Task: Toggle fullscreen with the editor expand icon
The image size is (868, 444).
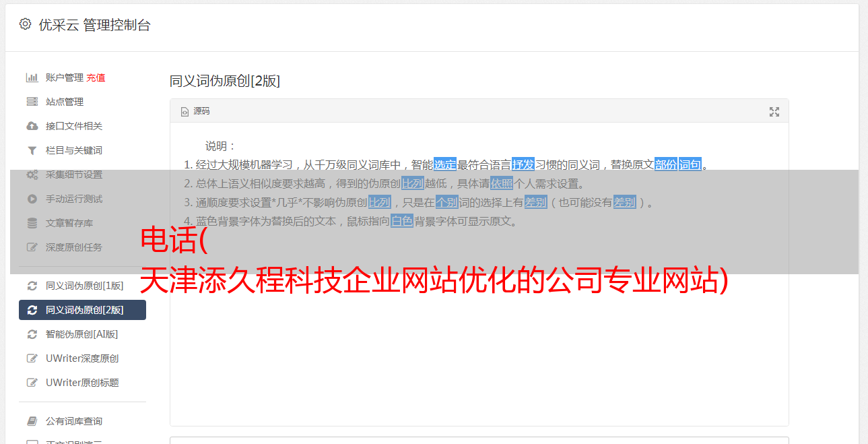Action: pos(774,112)
